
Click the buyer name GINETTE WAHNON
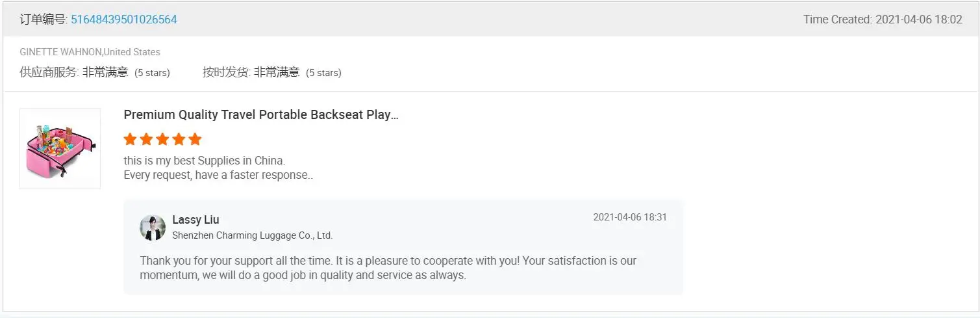pos(60,52)
